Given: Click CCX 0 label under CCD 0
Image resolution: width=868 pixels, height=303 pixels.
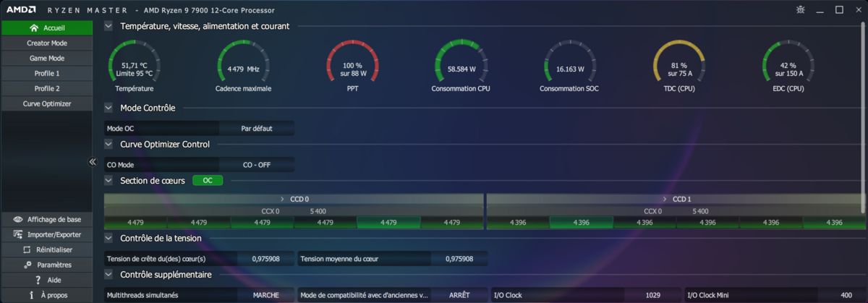Looking at the screenshot, I should pyautogui.click(x=270, y=212).
